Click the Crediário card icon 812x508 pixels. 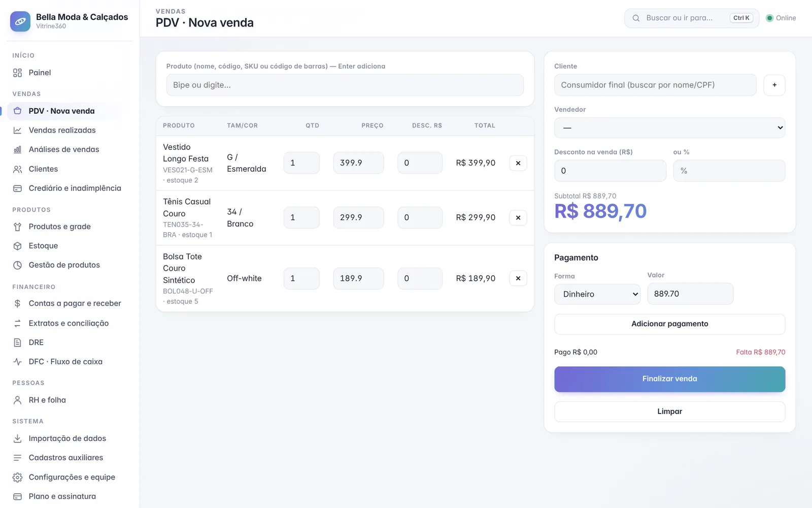pos(17,188)
